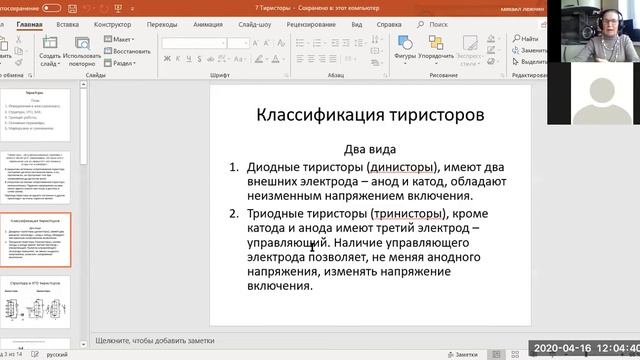
Task: Click the bulleted list icon
Action: point(301,43)
